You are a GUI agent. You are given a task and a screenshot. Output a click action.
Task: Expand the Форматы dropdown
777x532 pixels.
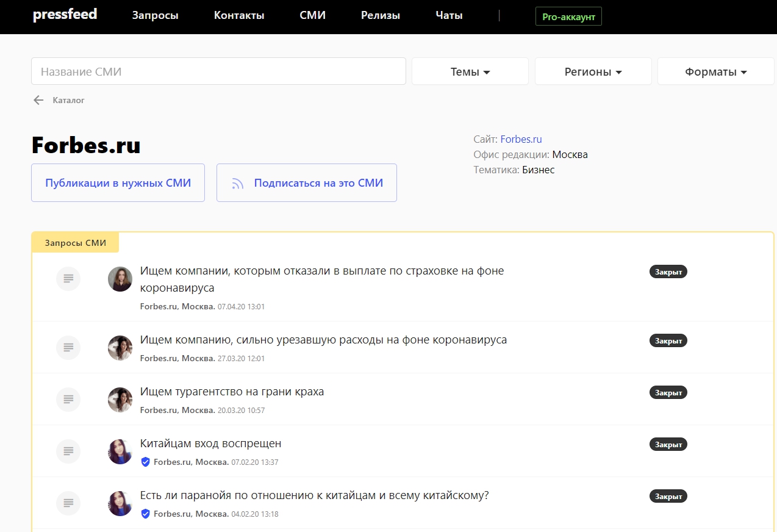tap(715, 72)
